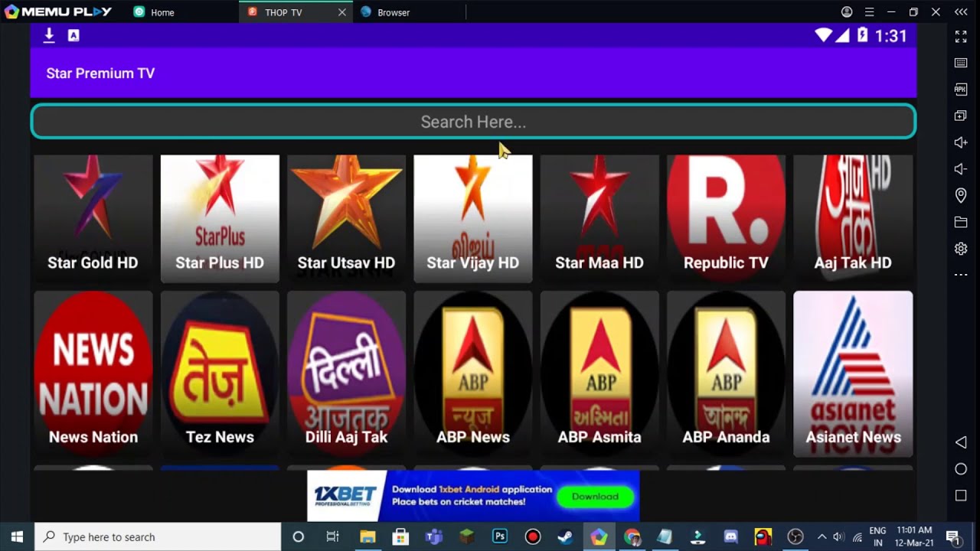The width and height of the screenshot is (980, 551).
Task: Show more sidebar tools (three dots)
Action: (x=961, y=275)
